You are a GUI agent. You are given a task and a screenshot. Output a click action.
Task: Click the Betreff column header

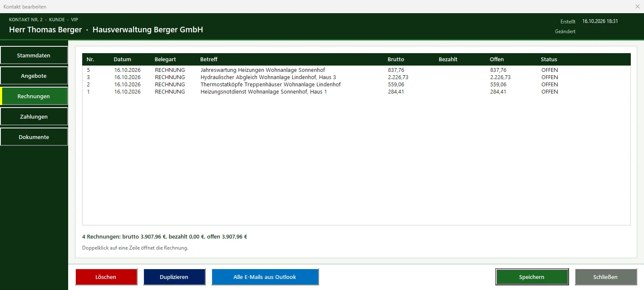click(x=209, y=60)
